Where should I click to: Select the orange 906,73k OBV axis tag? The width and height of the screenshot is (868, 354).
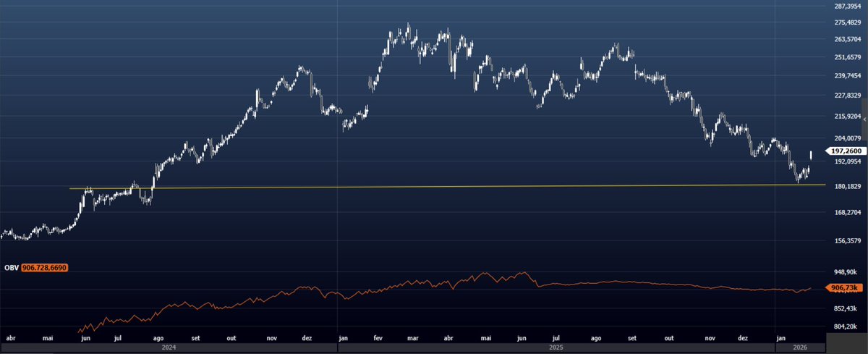[844, 288]
